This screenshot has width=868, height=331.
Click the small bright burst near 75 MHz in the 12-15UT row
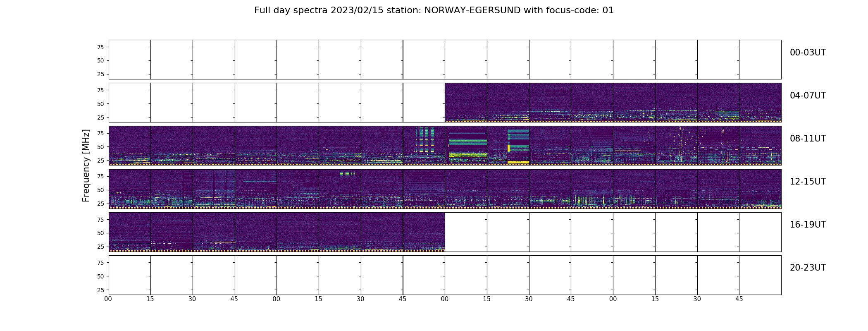[348, 174]
